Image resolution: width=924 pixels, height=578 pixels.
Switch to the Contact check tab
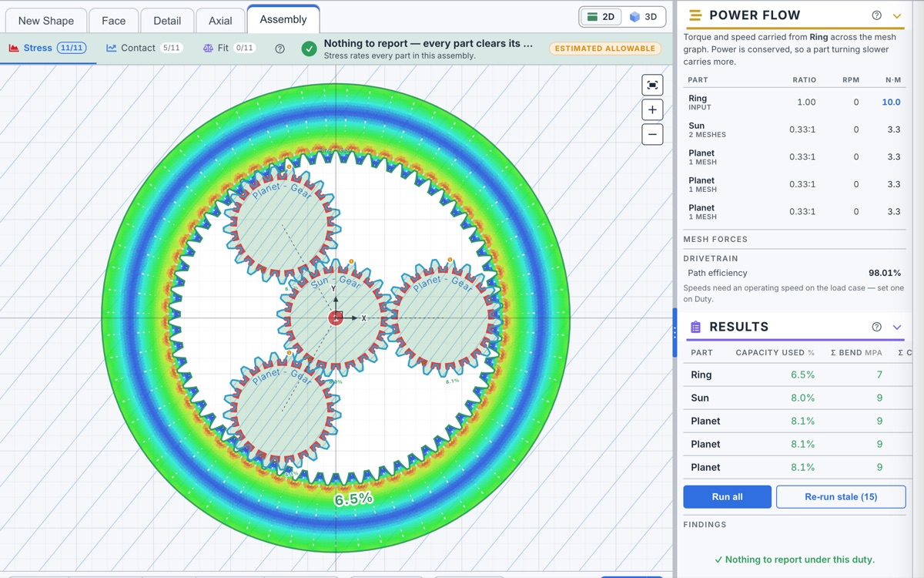[144, 48]
